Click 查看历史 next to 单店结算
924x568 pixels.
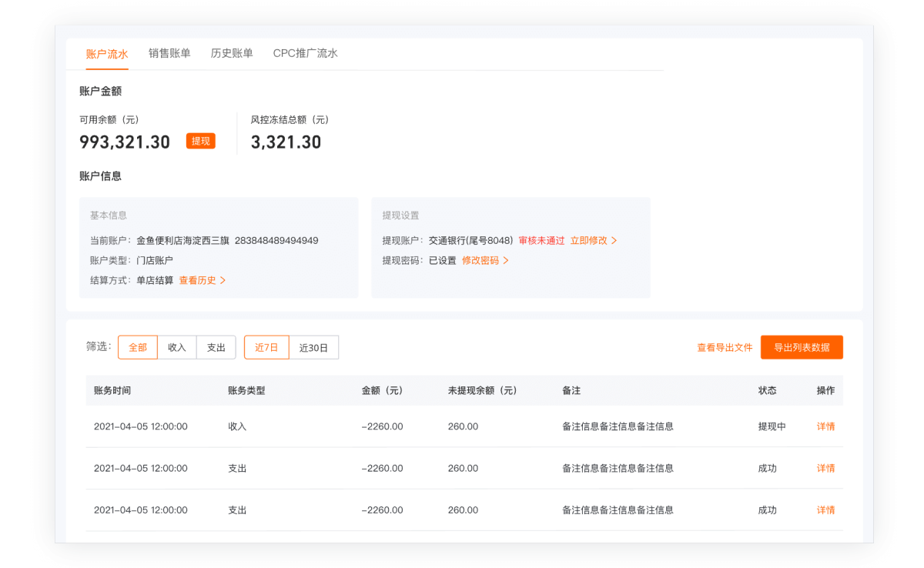[x=199, y=280]
